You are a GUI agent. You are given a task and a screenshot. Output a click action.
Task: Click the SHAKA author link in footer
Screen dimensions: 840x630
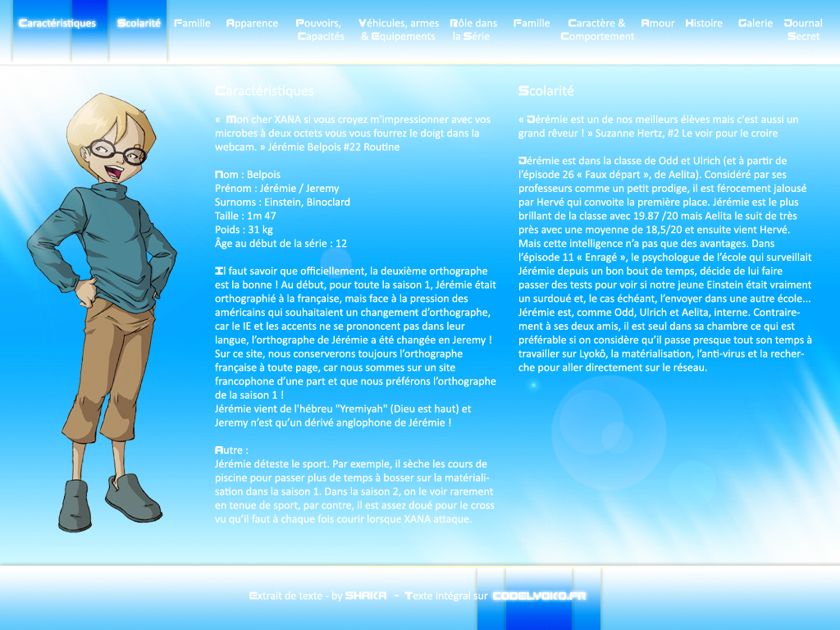tap(366, 596)
